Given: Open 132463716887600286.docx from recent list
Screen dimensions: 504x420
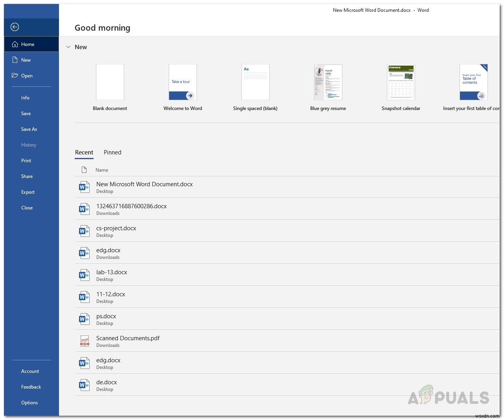Looking at the screenshot, I should (x=287, y=209).
